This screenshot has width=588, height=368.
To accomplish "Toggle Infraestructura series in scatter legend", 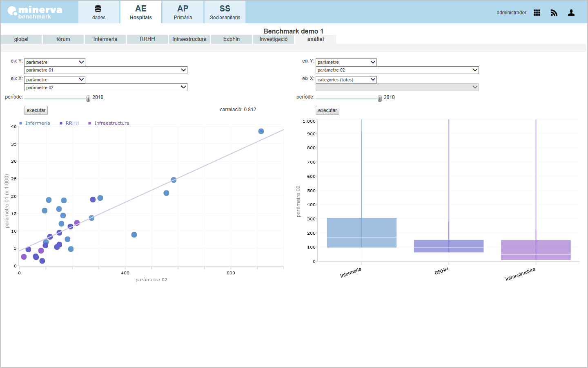I will tap(109, 123).
